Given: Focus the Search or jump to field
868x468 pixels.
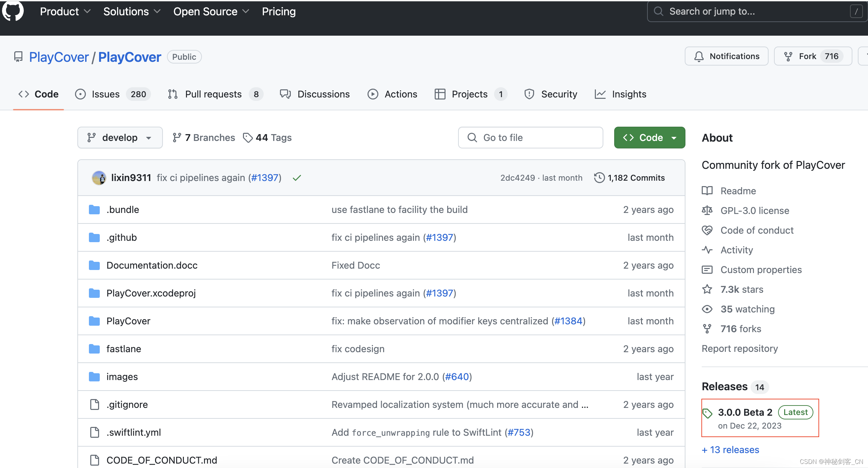Looking at the screenshot, I should [757, 12].
